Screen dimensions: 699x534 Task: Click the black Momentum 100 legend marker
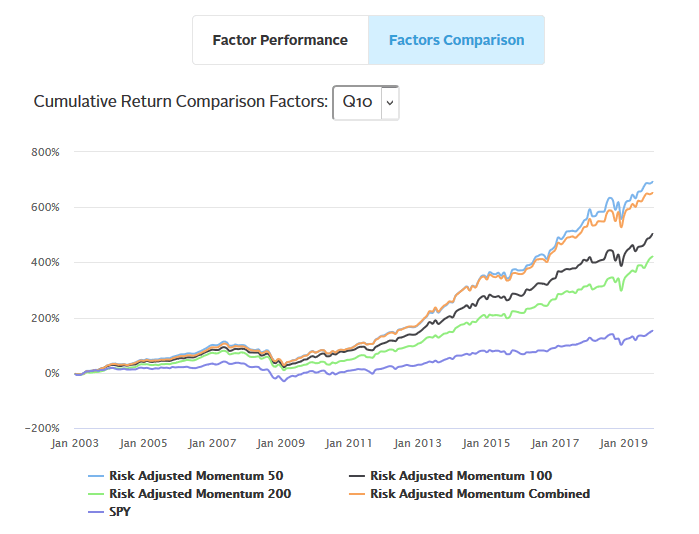pos(357,476)
